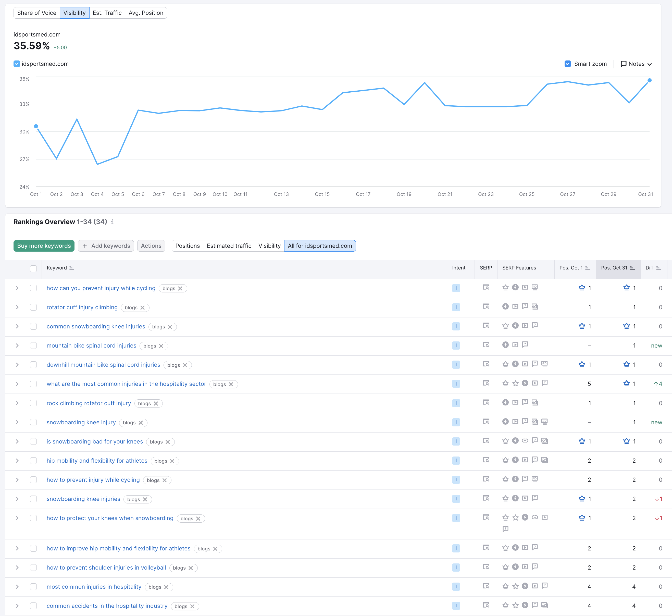
Task: Expand row 'common accidents in the hospitality industry'
Action: tap(17, 606)
